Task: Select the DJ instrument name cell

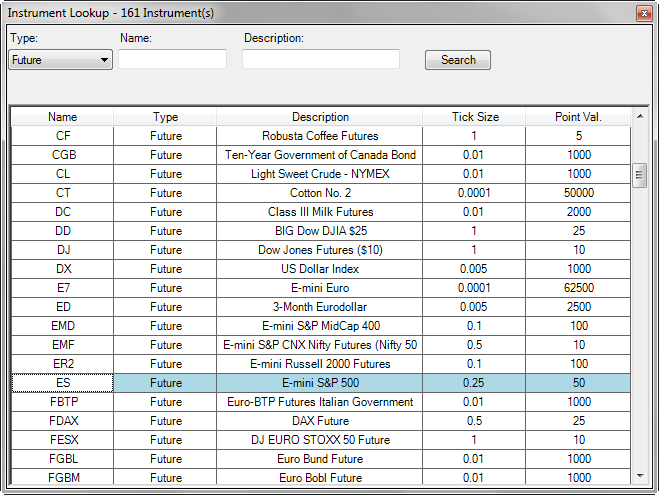Action: coord(63,250)
